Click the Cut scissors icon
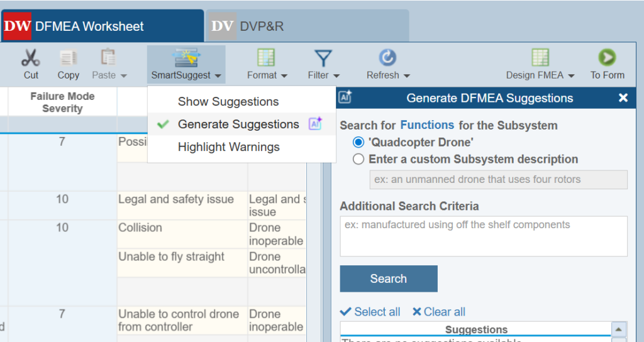This screenshot has width=644, height=342. click(31, 58)
